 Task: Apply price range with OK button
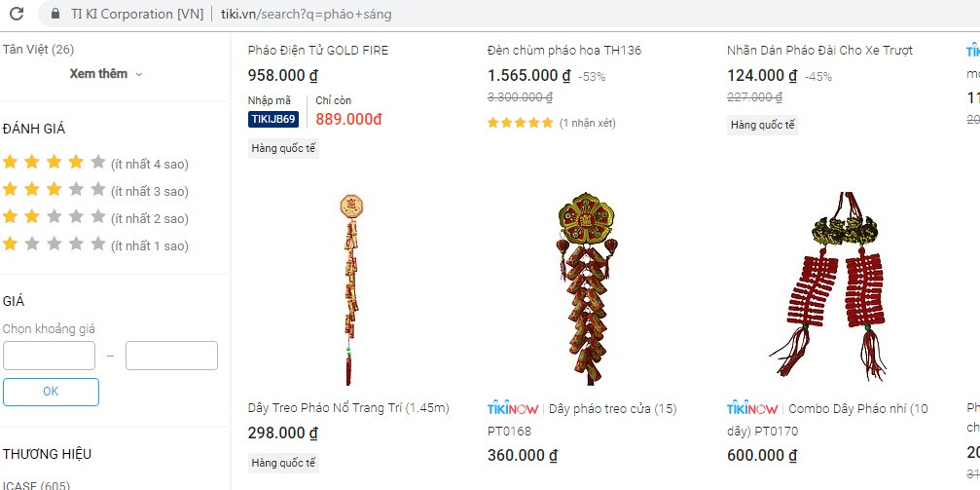[51, 392]
